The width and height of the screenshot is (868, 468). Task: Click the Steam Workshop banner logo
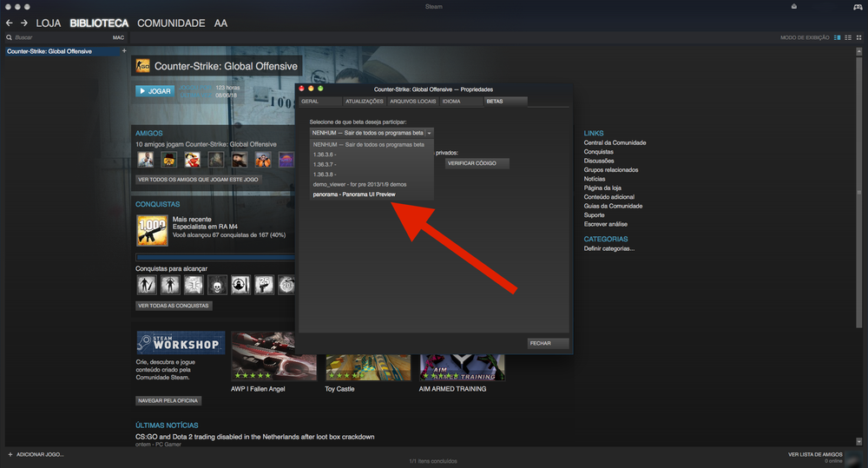pos(181,343)
